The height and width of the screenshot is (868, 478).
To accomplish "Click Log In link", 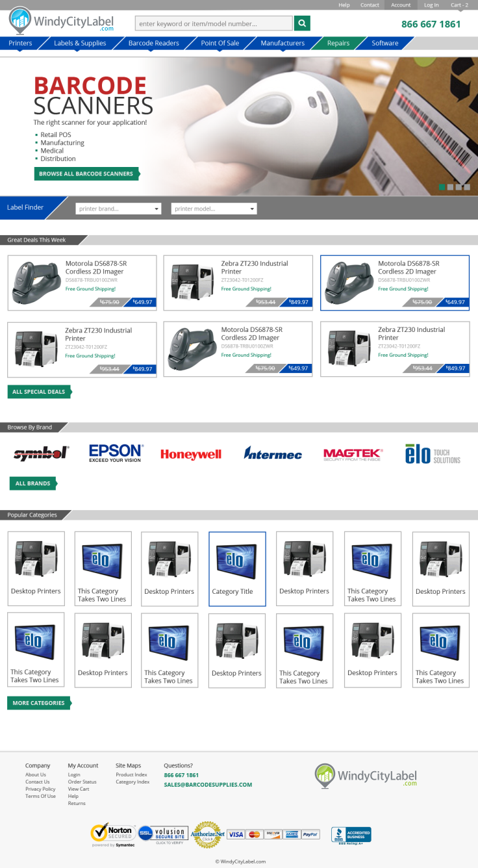I will point(431,5).
